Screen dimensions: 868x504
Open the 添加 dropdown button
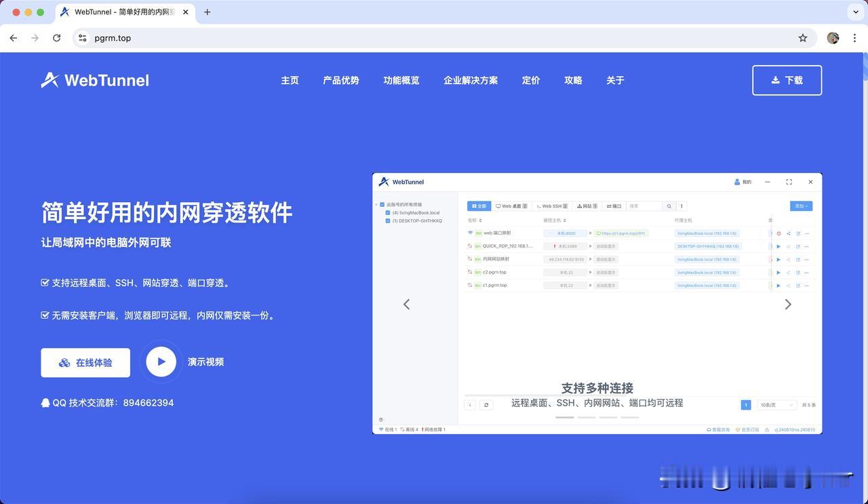[x=800, y=206]
